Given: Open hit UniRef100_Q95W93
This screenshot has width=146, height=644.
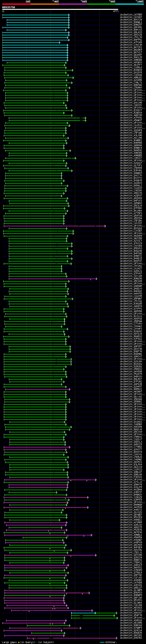Looking at the screenshot, I should click(131, 203).
